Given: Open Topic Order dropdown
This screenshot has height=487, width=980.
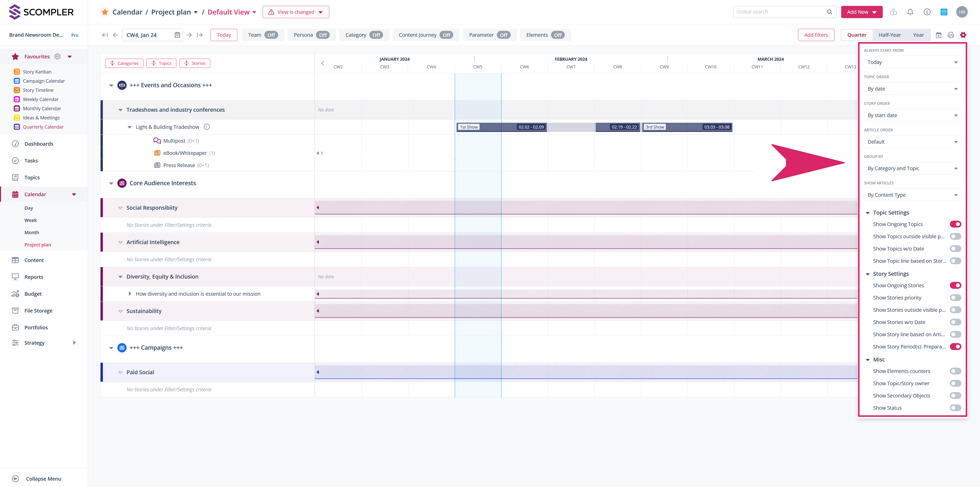Looking at the screenshot, I should click(x=912, y=89).
